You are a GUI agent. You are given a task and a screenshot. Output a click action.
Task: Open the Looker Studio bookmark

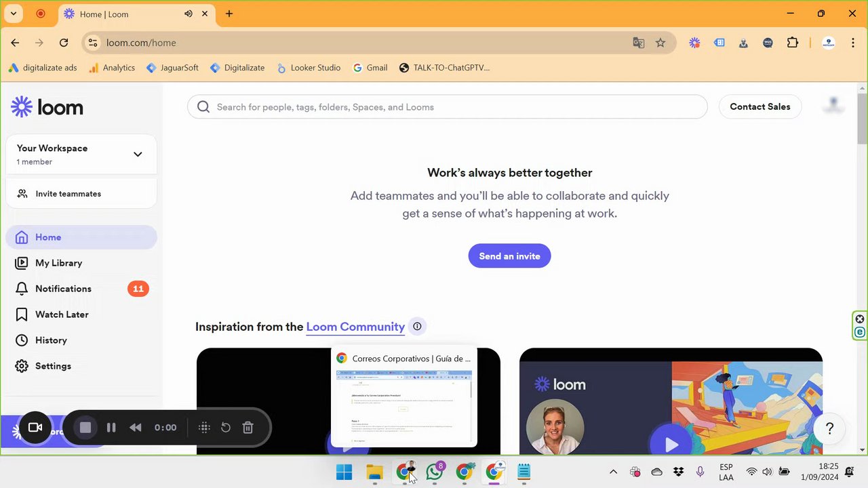309,68
